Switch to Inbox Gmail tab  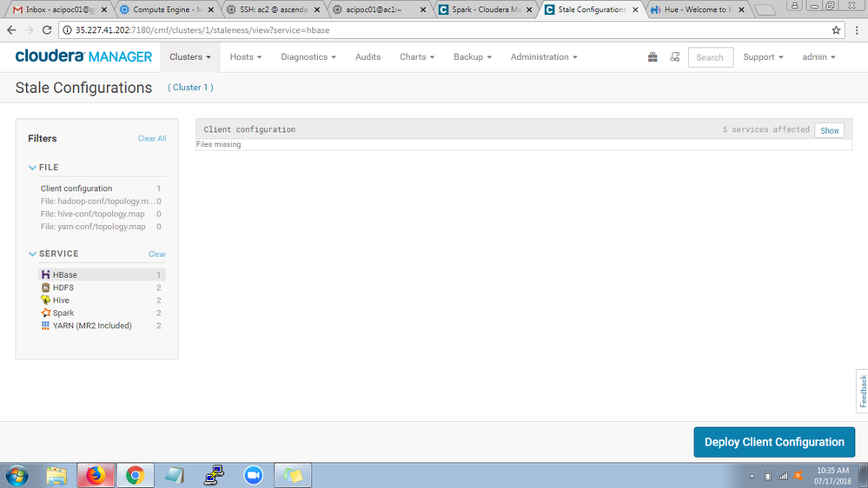pos(60,10)
